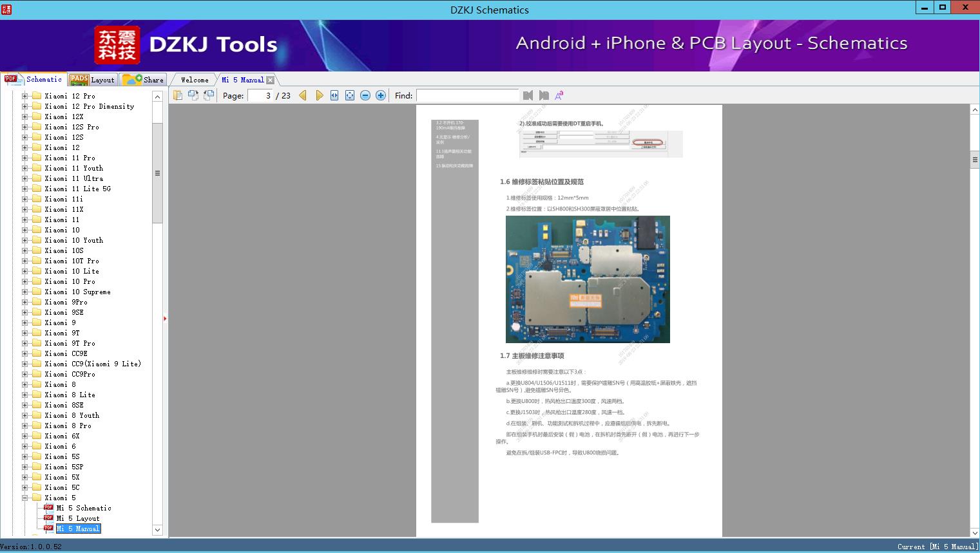The height and width of the screenshot is (553, 980).
Task: Click the "Current [Mi 5 Manual]" status text
Action: click(x=937, y=547)
